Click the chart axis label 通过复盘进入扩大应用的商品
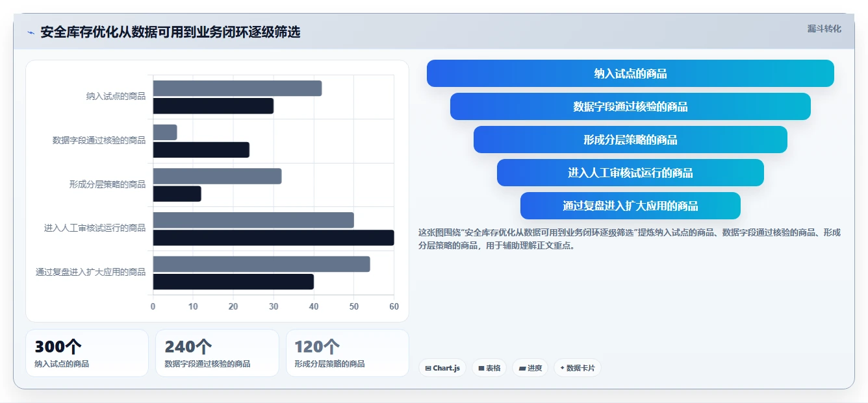This screenshot has height=403, width=868. 90,272
